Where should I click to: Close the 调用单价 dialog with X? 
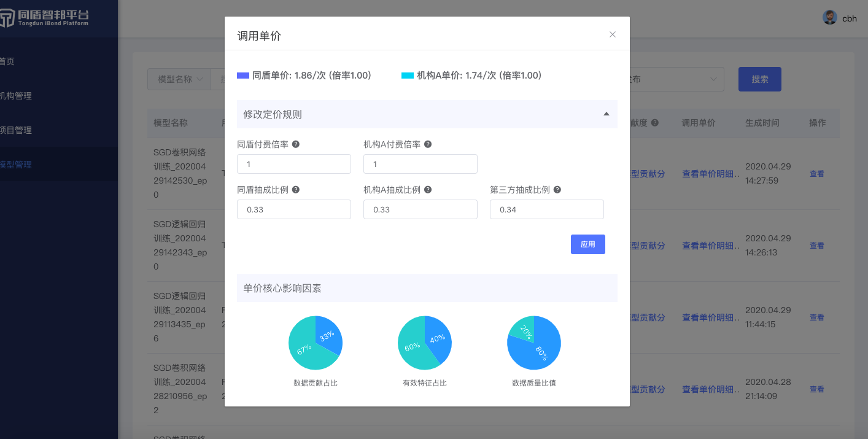(612, 34)
